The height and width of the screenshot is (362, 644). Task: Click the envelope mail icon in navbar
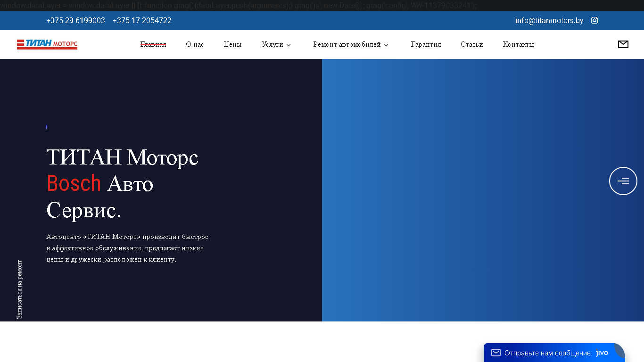[x=623, y=44]
